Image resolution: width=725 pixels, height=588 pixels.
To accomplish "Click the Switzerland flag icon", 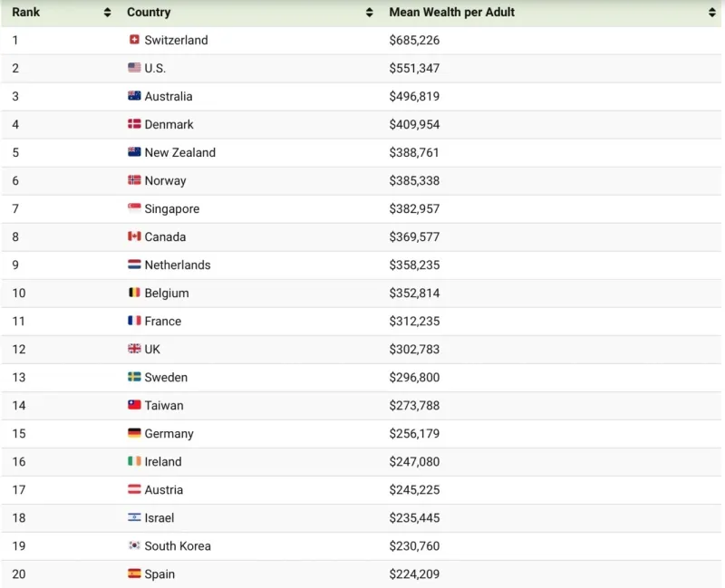I will [134, 40].
